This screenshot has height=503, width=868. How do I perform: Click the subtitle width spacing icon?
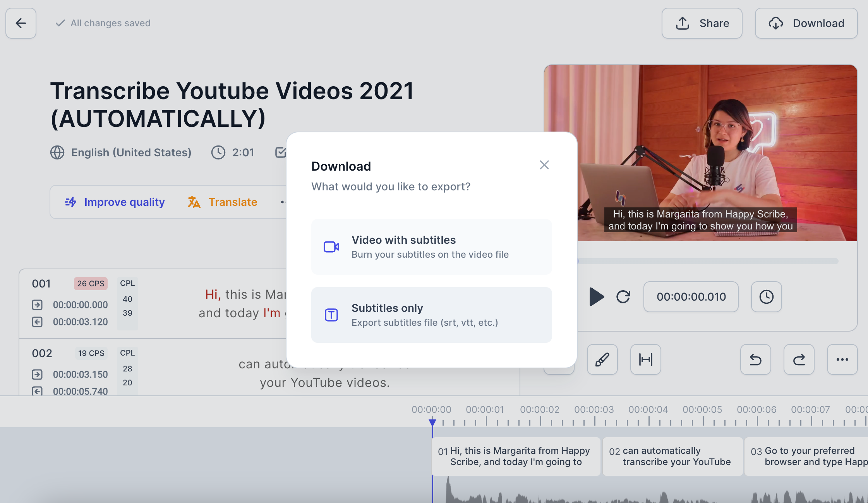(645, 359)
